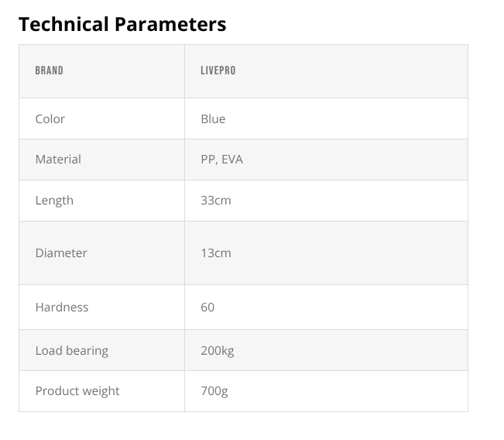Click the word bearing in Load bearing
The image size is (504, 440).
(x=87, y=350)
